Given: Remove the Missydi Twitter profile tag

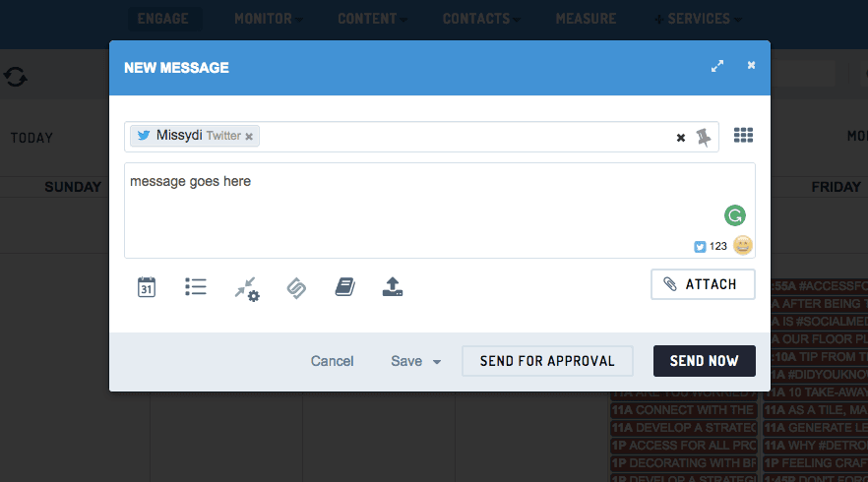Looking at the screenshot, I should [249, 137].
